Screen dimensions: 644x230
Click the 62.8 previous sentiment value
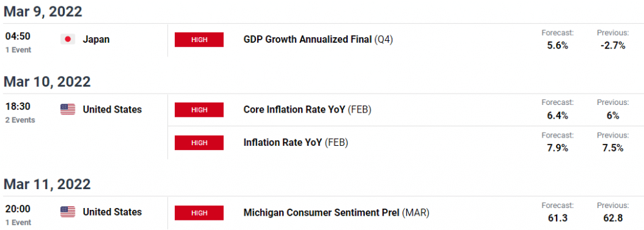(613, 218)
